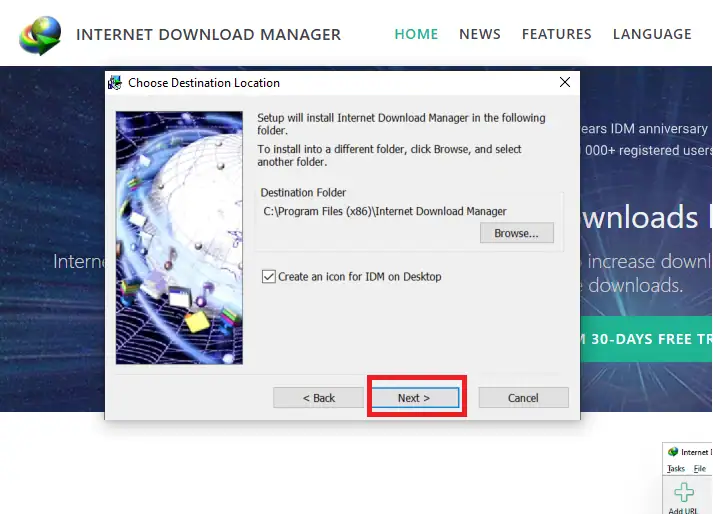Click the Program Files destination folder path
This screenshot has height=514, width=713.
(385, 211)
